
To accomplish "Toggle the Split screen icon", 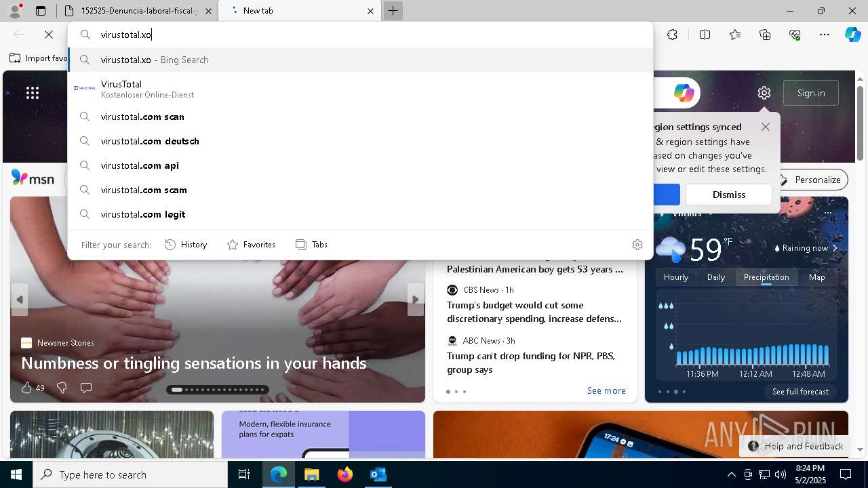I will point(705,35).
